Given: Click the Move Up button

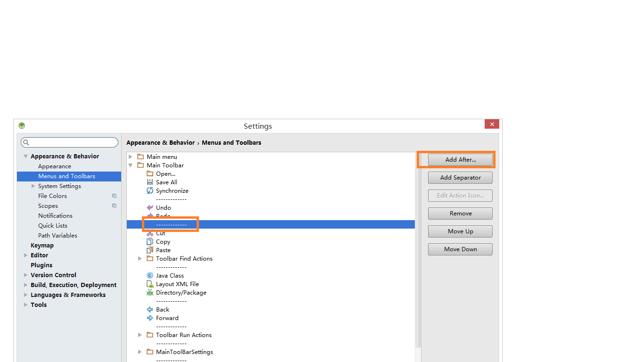Looking at the screenshot, I should tap(460, 231).
